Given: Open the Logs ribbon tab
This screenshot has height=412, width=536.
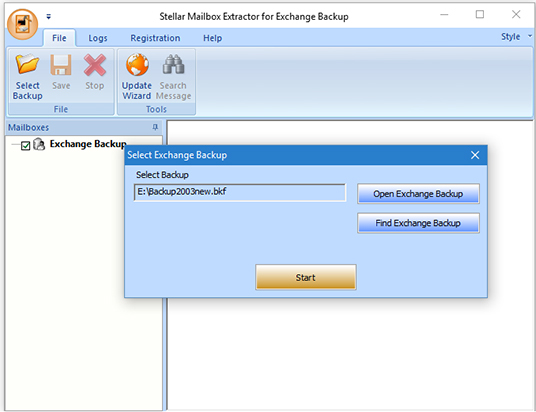Looking at the screenshot, I should point(98,38).
